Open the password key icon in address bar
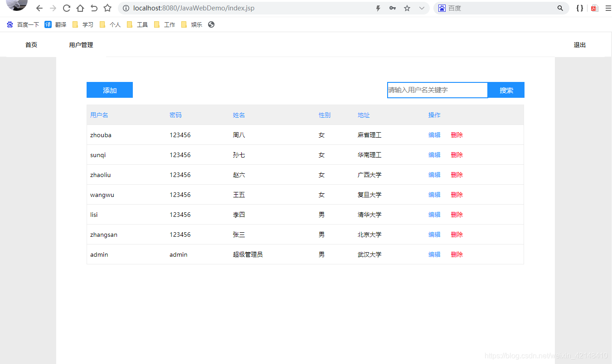 click(392, 8)
